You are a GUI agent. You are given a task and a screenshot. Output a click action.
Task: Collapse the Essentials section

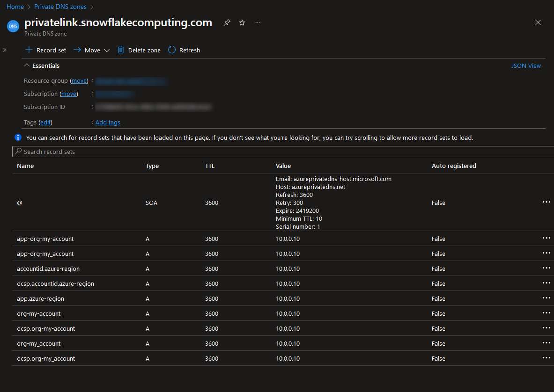click(x=42, y=65)
